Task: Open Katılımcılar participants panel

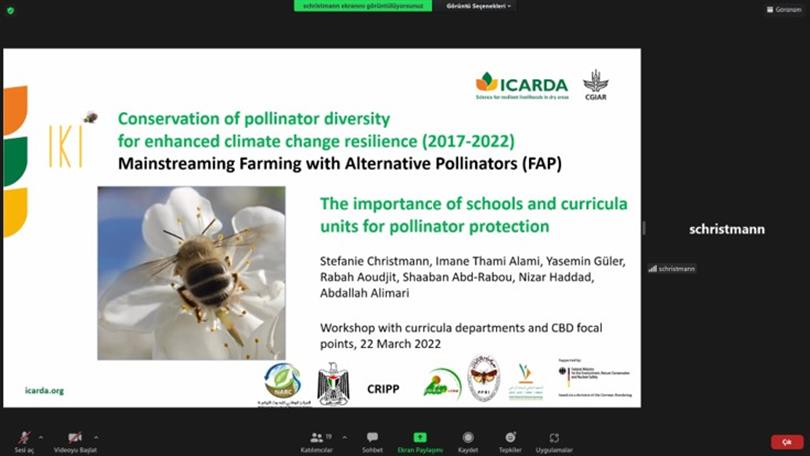Action: point(316,441)
